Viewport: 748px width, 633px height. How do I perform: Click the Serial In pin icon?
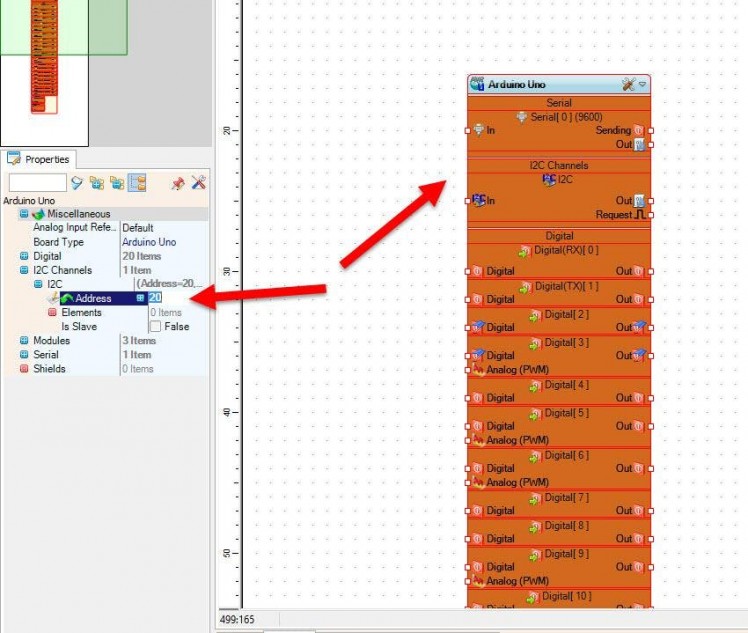point(478,130)
